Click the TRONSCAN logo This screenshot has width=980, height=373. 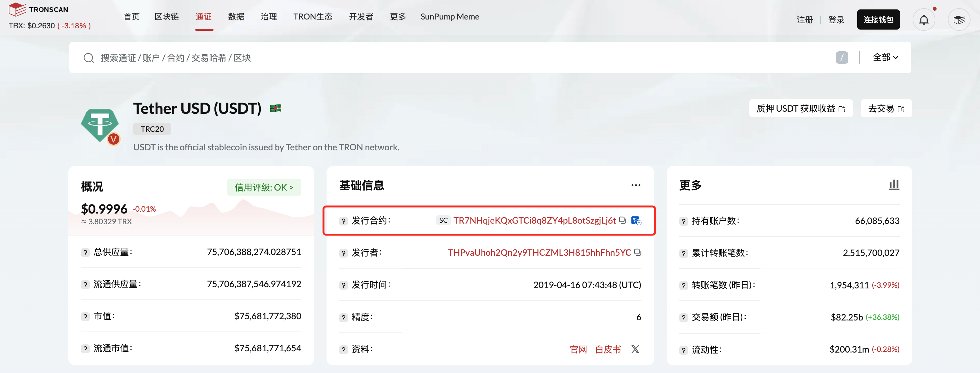pyautogui.click(x=38, y=9)
